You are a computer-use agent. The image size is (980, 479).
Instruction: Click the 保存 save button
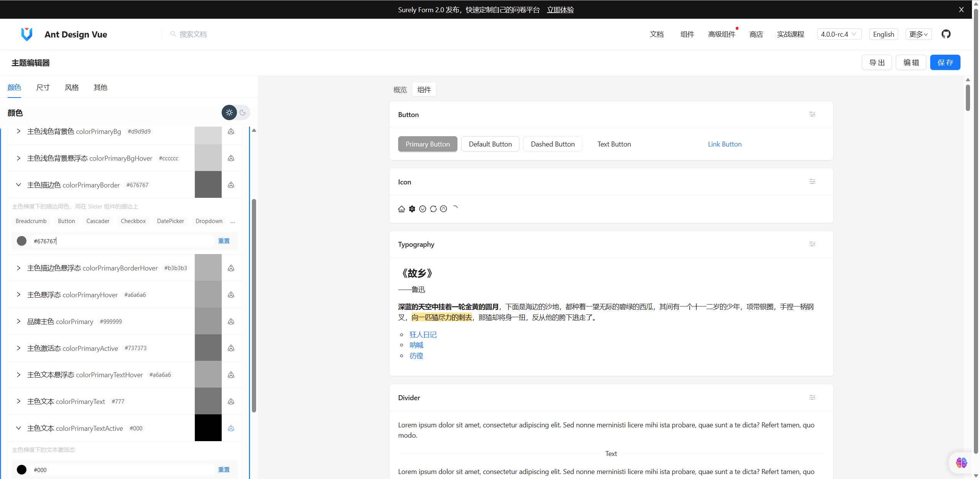(945, 62)
